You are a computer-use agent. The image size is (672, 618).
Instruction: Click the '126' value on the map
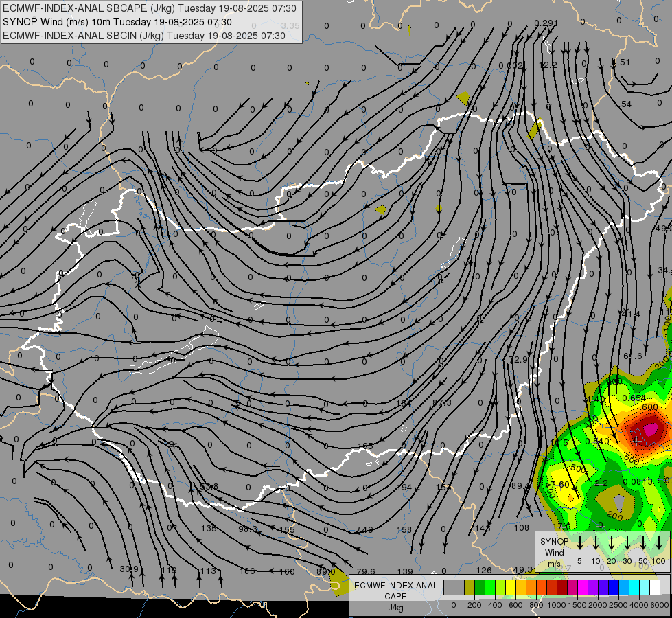(x=484, y=571)
